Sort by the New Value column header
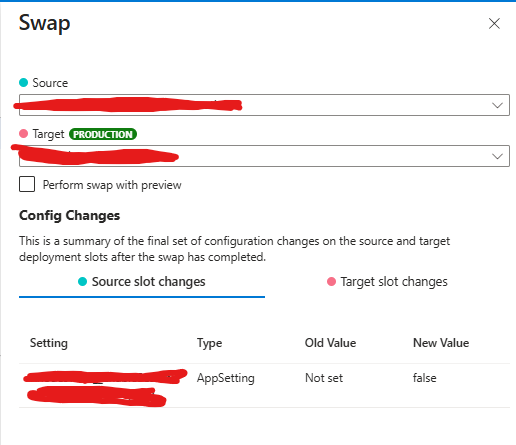The width and height of the screenshot is (516, 445). point(441,343)
